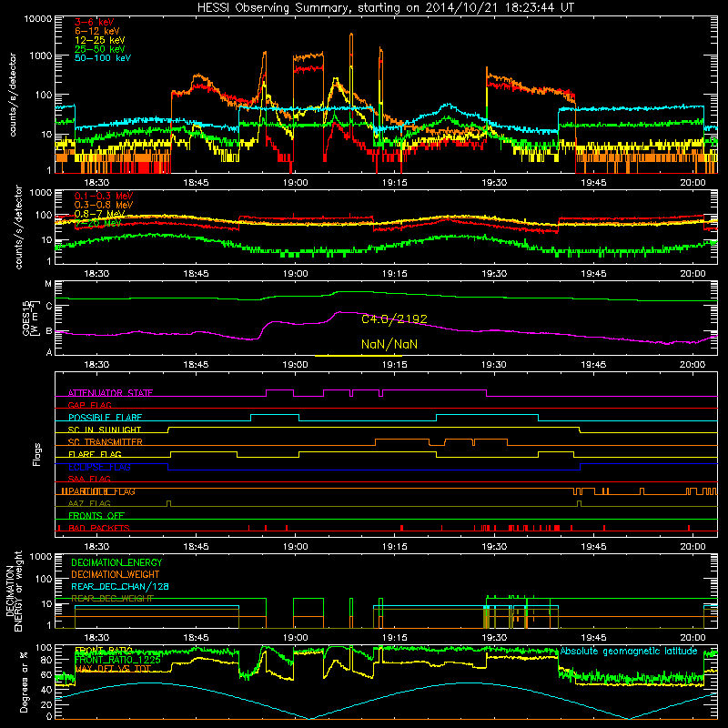
Task: Pick the 25-50 keV legend label
Action: [x=99, y=49]
